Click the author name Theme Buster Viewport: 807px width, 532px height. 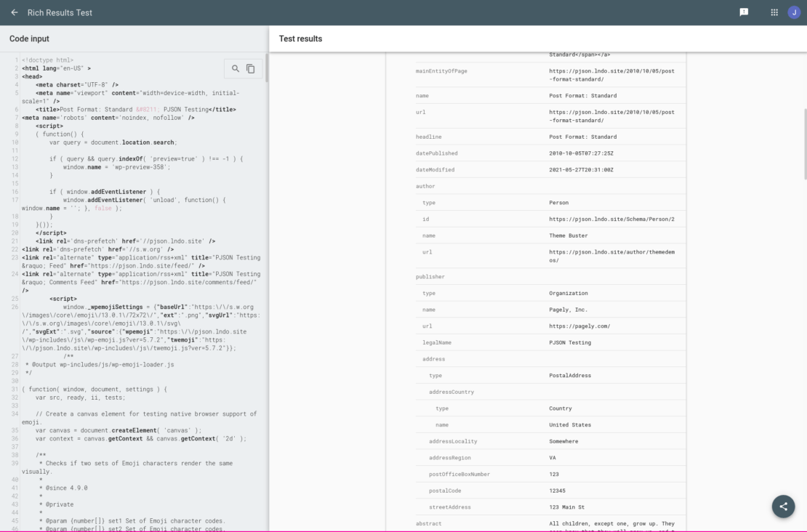point(569,235)
